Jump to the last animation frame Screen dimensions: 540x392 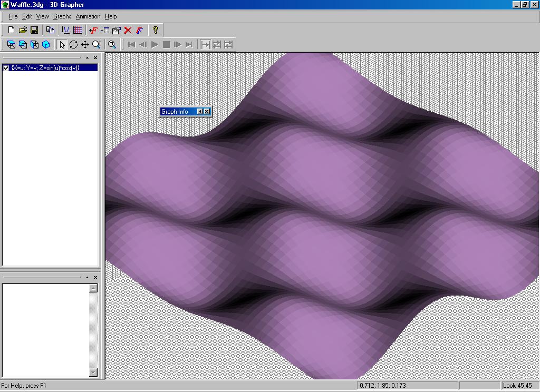(189, 44)
